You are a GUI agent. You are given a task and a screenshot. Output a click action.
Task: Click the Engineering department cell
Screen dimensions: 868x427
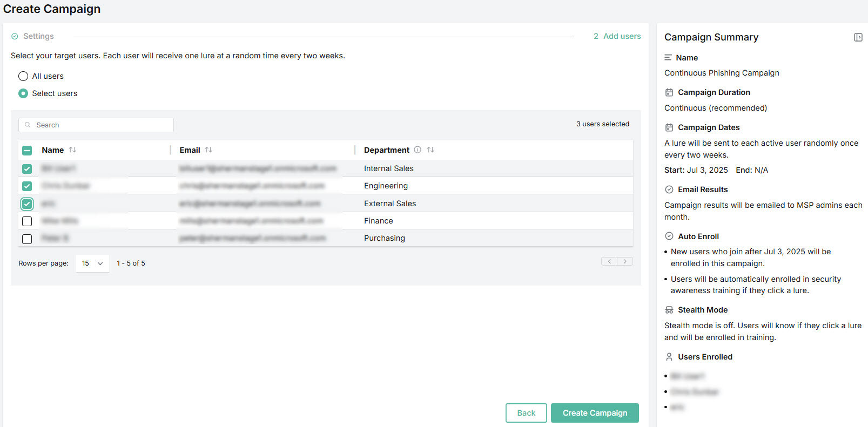pos(386,186)
